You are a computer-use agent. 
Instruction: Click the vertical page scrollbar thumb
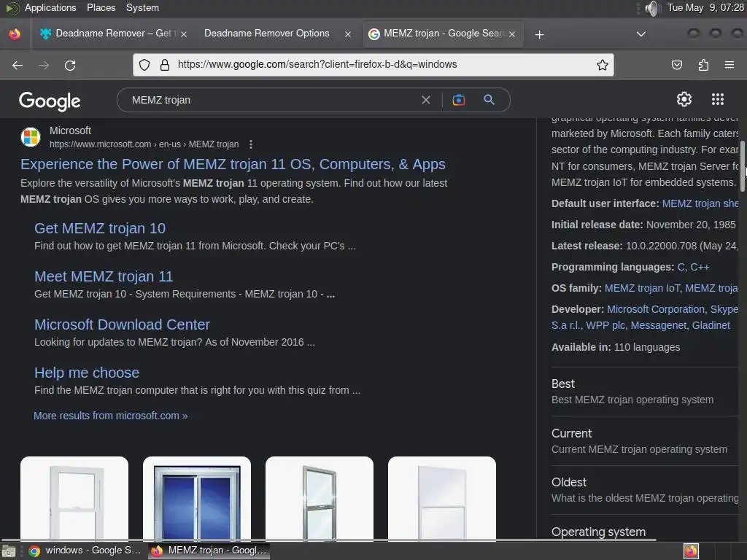pos(742,167)
